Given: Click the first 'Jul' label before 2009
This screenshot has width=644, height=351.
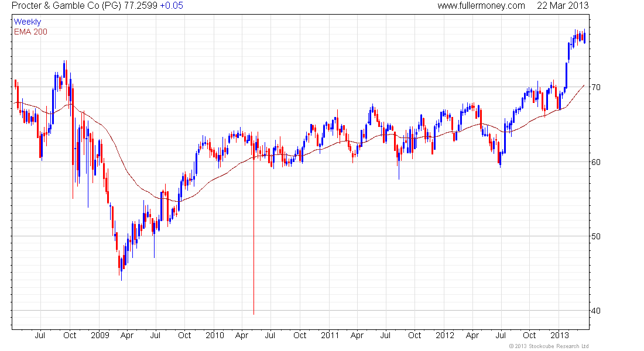Looking at the screenshot, I should tap(40, 335).
